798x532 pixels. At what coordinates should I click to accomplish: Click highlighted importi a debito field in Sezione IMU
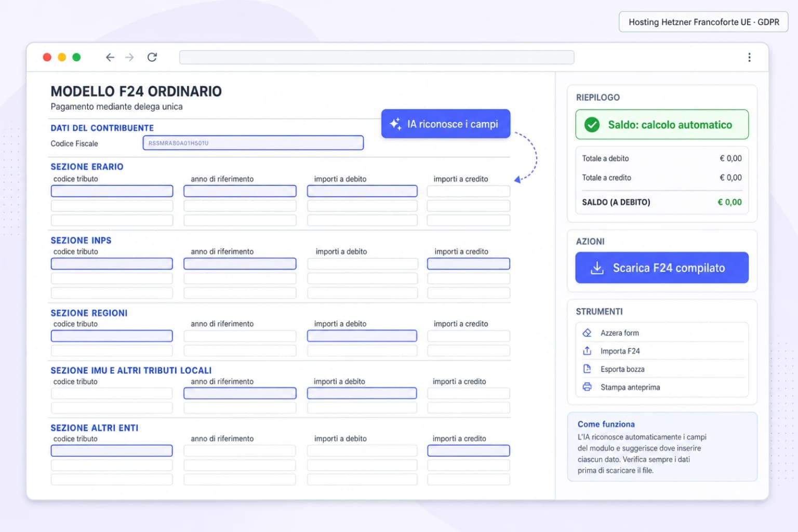coord(362,393)
